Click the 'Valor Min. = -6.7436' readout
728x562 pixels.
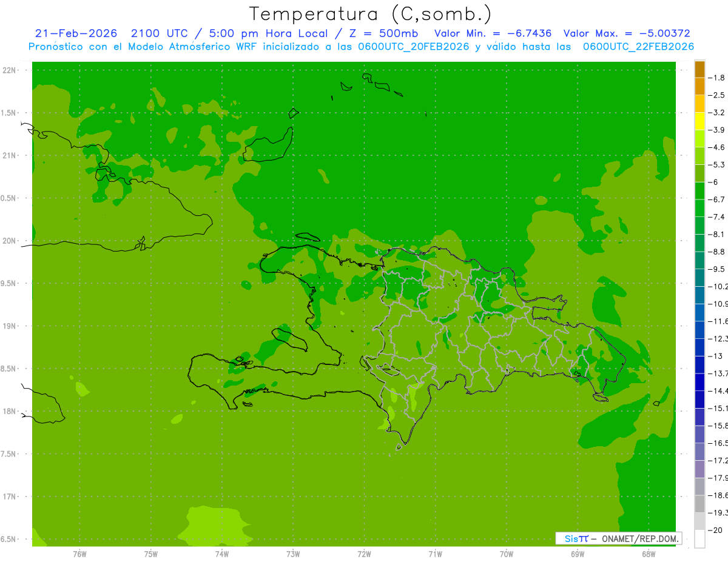tap(493, 33)
